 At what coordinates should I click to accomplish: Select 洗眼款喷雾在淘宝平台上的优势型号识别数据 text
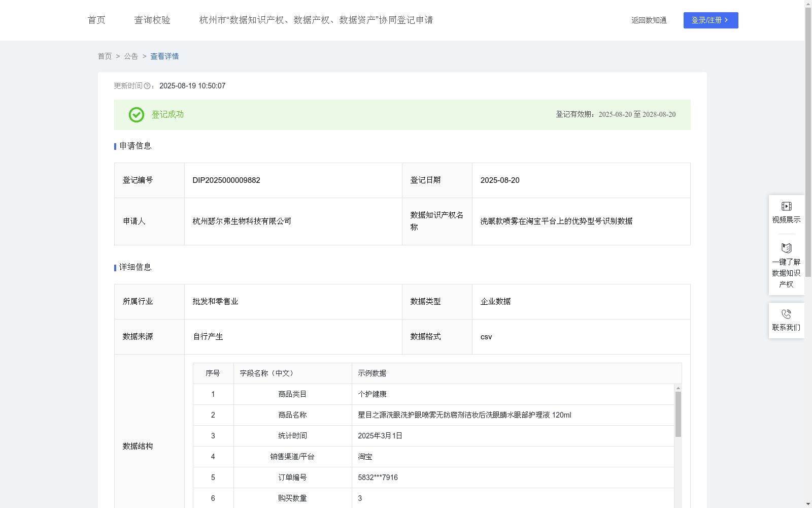tap(556, 221)
